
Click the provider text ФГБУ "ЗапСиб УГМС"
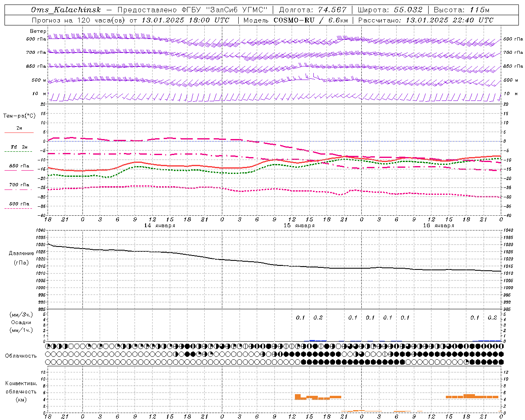click(224, 10)
